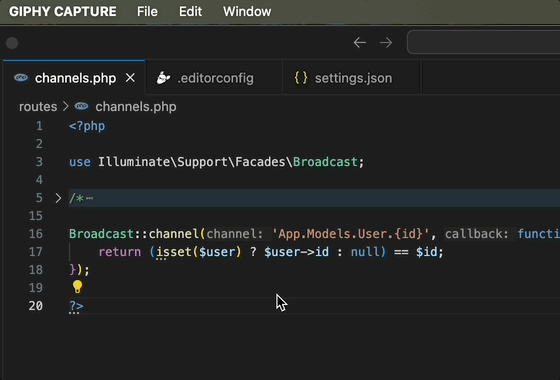This screenshot has width=560, height=380.
Task: Open the Edit menu
Action: 190,11
